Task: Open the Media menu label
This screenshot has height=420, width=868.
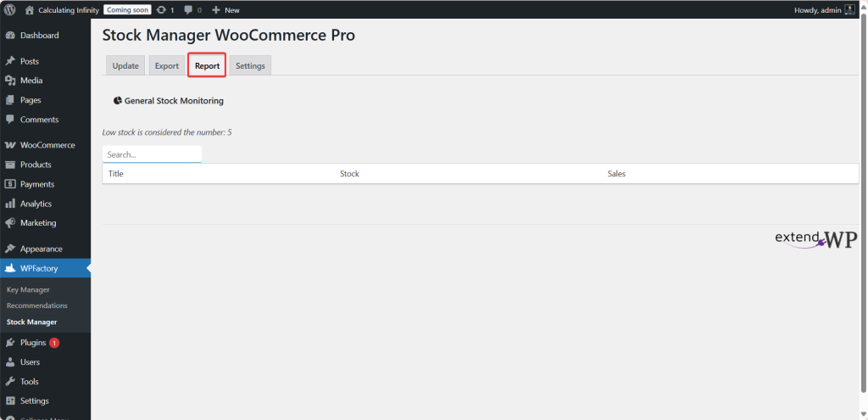Action: [x=31, y=81]
